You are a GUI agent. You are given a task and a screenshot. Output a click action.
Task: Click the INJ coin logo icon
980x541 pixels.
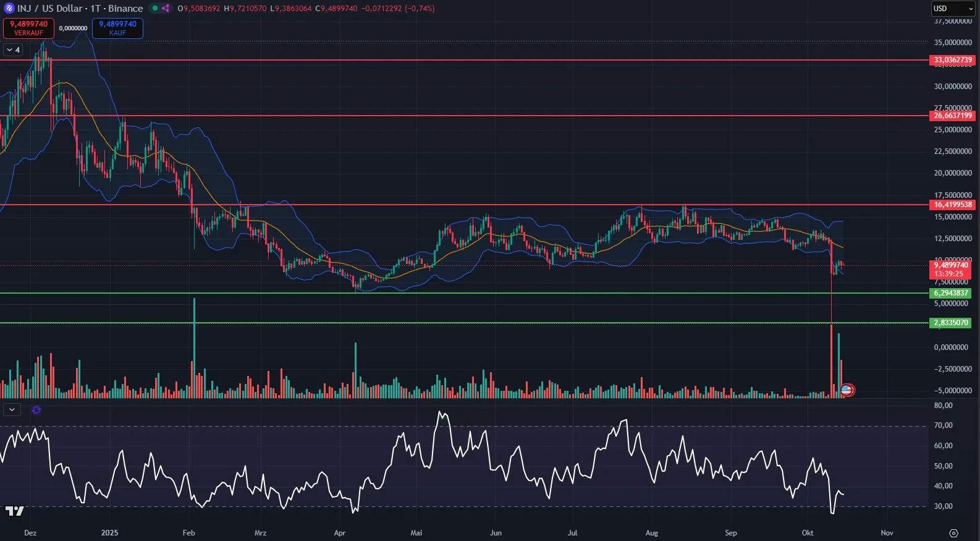(9, 8)
